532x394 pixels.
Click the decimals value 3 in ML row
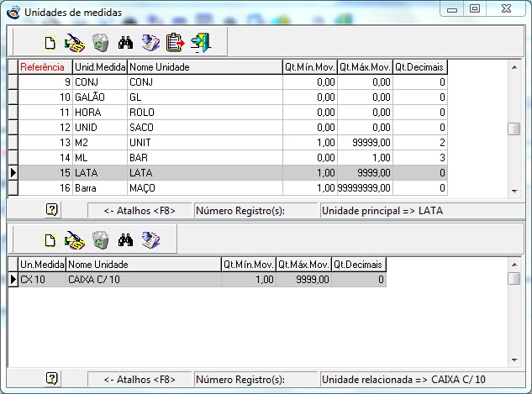tap(420, 158)
